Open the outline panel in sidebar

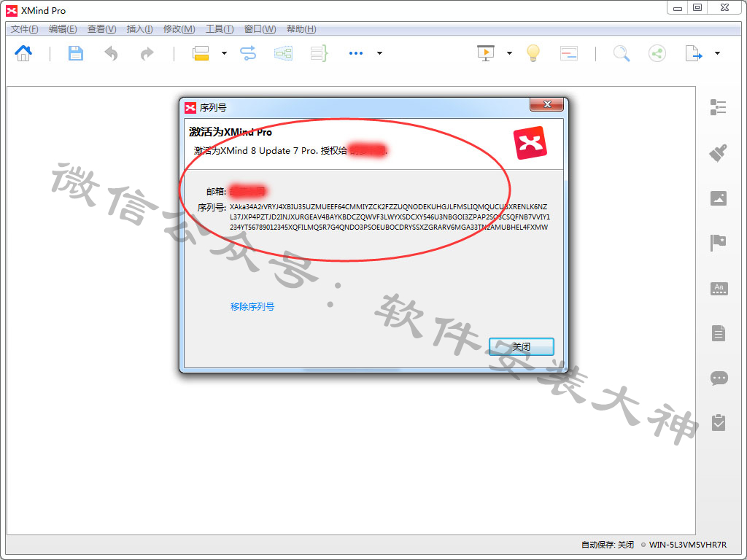click(718, 107)
